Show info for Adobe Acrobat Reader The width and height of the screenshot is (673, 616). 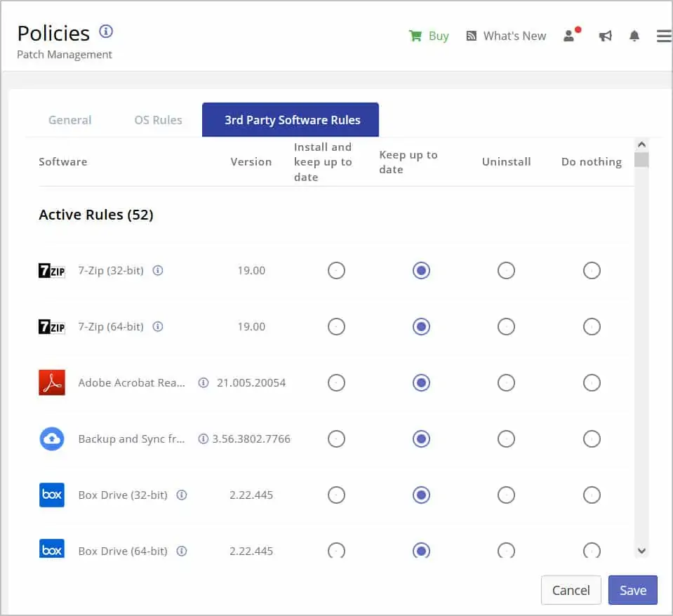pyautogui.click(x=204, y=382)
